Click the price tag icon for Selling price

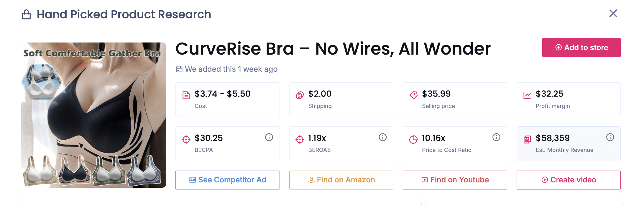pyautogui.click(x=413, y=95)
